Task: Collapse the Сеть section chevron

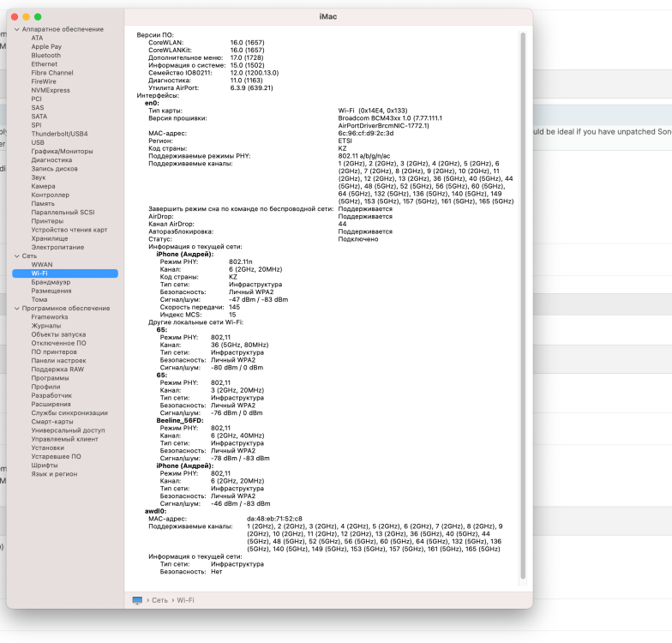Action: tap(17, 256)
